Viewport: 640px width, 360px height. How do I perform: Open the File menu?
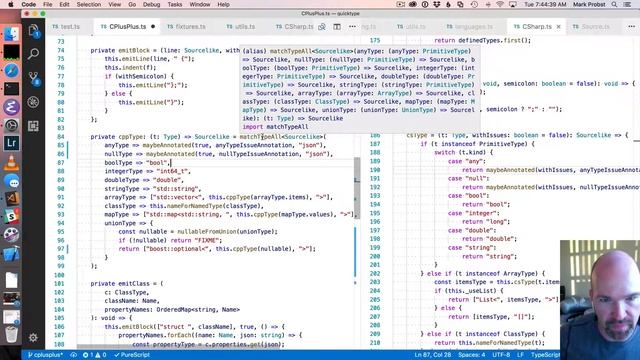pyautogui.click(x=48, y=4)
